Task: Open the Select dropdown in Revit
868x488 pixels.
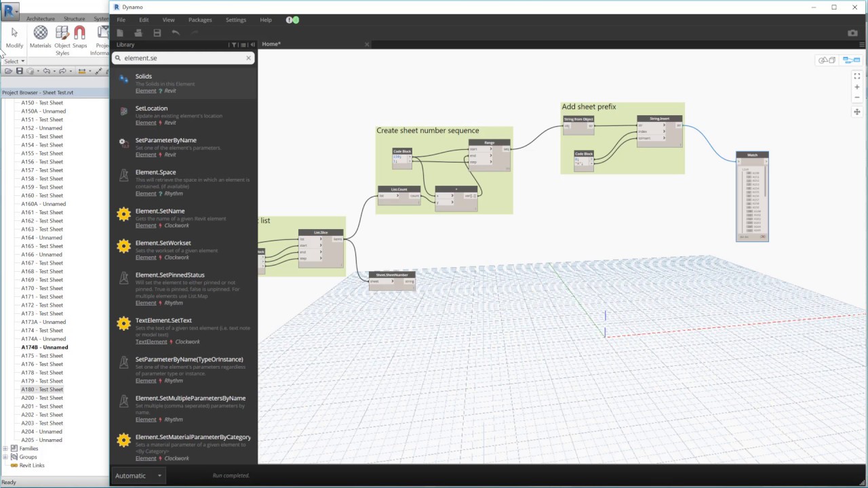Action: tap(14, 61)
